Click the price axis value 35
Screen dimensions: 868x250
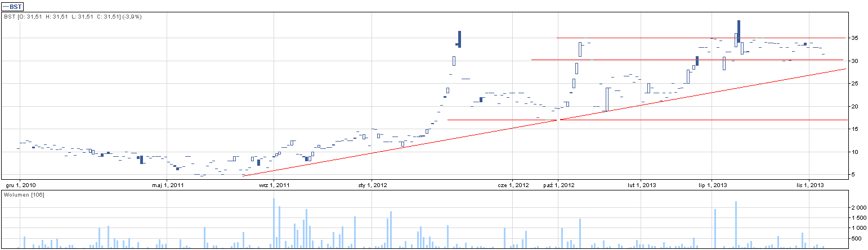[x=854, y=38]
